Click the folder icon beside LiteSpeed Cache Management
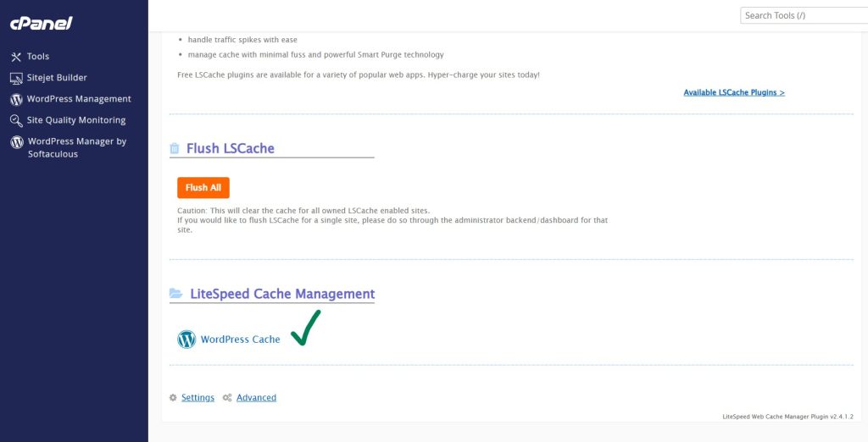868x442 pixels. coord(175,293)
